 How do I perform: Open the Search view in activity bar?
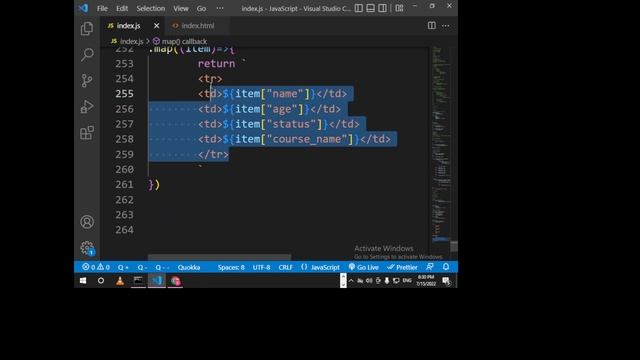tap(87, 54)
